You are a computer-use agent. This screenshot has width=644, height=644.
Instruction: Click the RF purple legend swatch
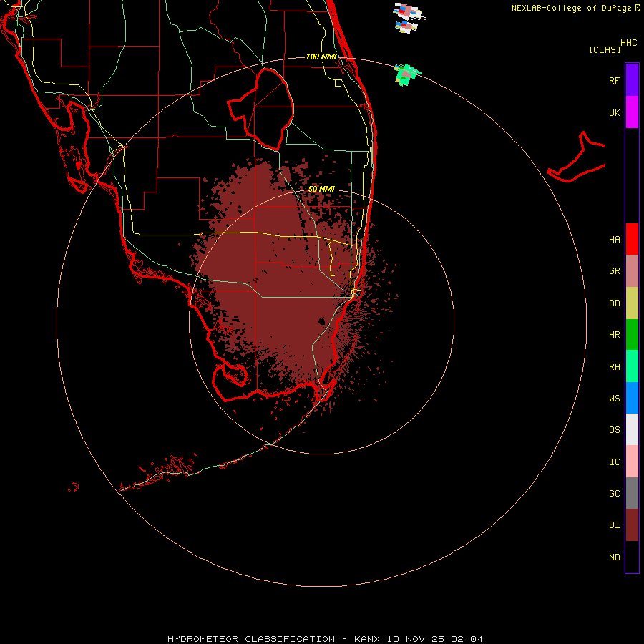632,80
